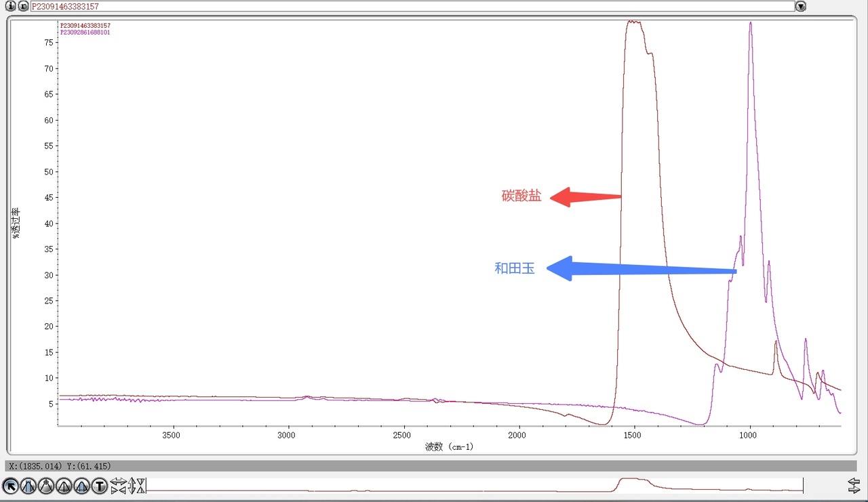This screenshot has height=502, width=868.
Task: Select spectrum label P23091463383157 in legend
Action: click(x=85, y=26)
